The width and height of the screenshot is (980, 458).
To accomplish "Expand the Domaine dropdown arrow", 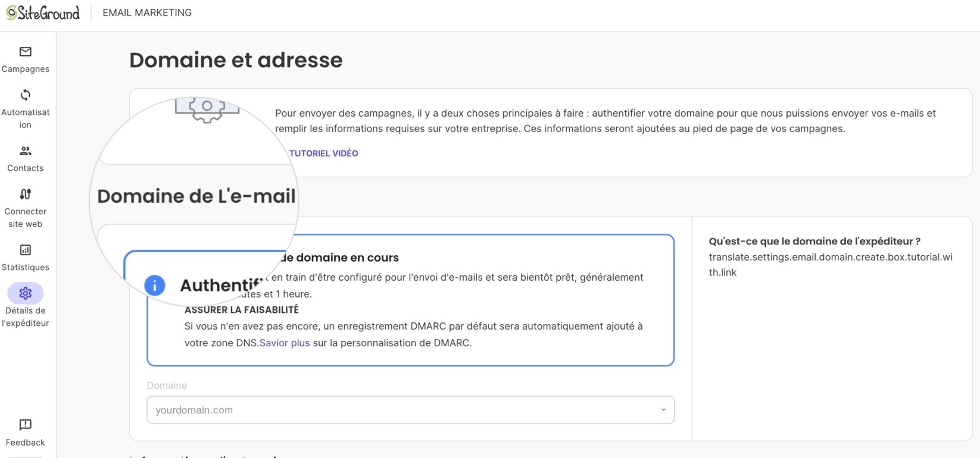I will 663,410.
